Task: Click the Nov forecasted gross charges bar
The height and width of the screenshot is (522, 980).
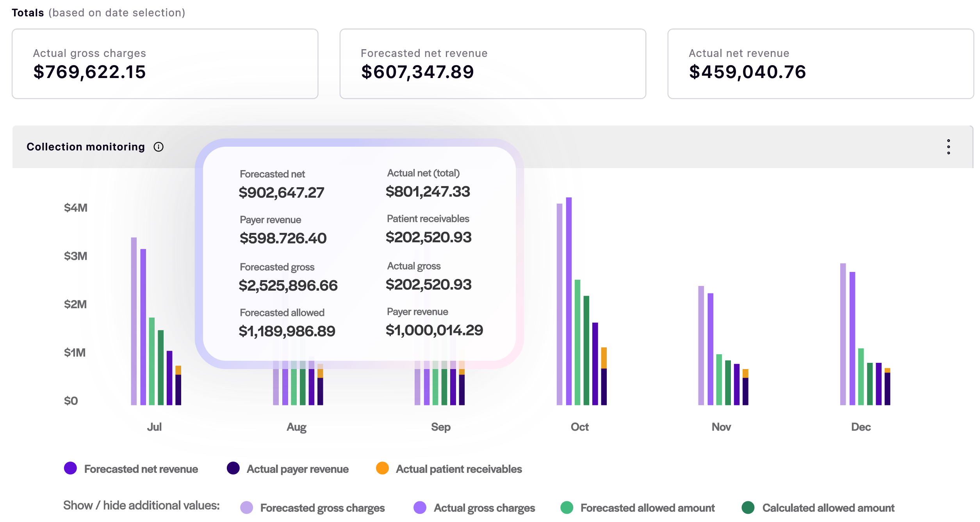Action: (x=701, y=345)
